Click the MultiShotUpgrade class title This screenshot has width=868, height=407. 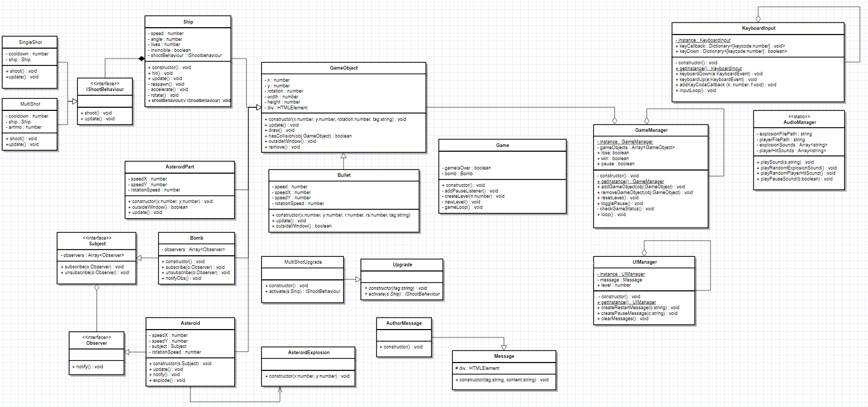pos(303,262)
